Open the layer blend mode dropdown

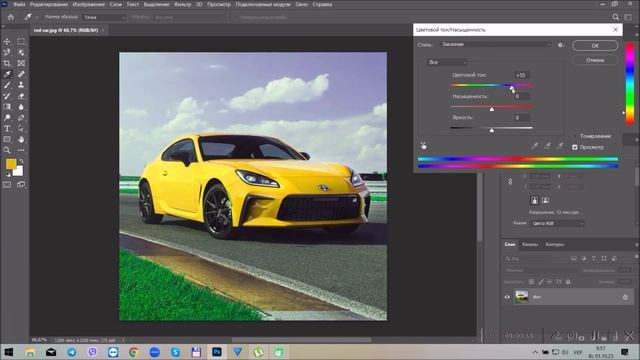tap(540, 270)
